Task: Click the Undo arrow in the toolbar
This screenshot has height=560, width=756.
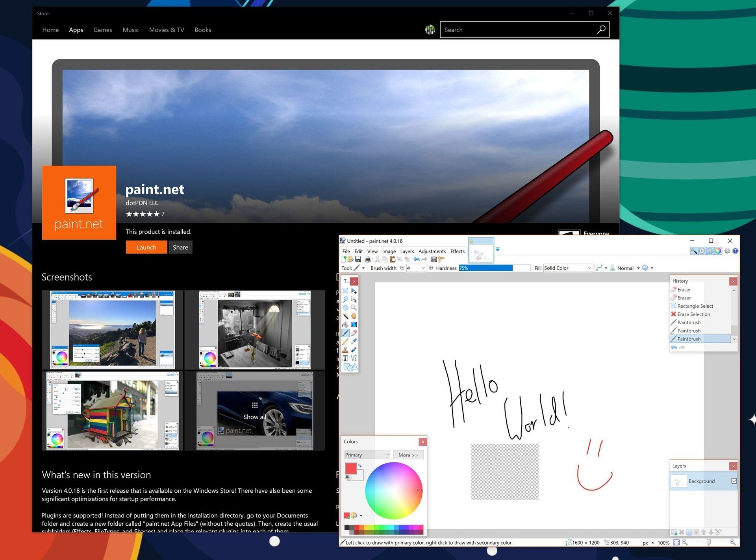Action: pyautogui.click(x=417, y=259)
